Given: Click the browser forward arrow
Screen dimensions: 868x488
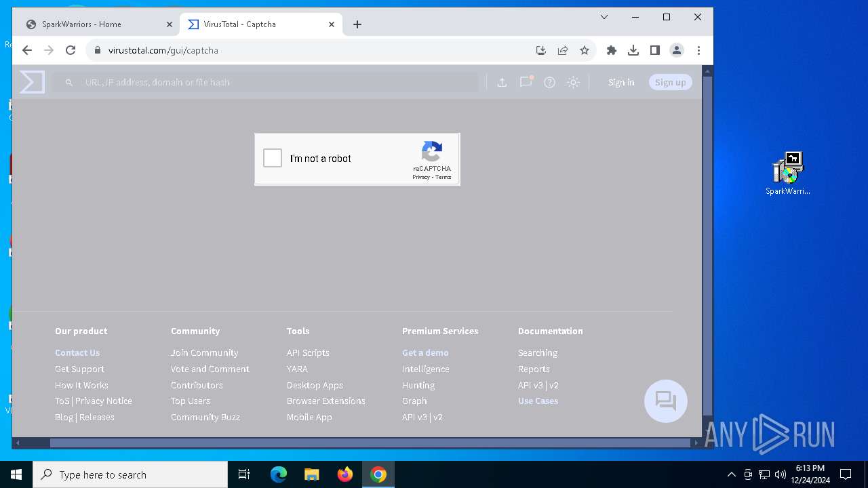Looking at the screenshot, I should point(49,50).
